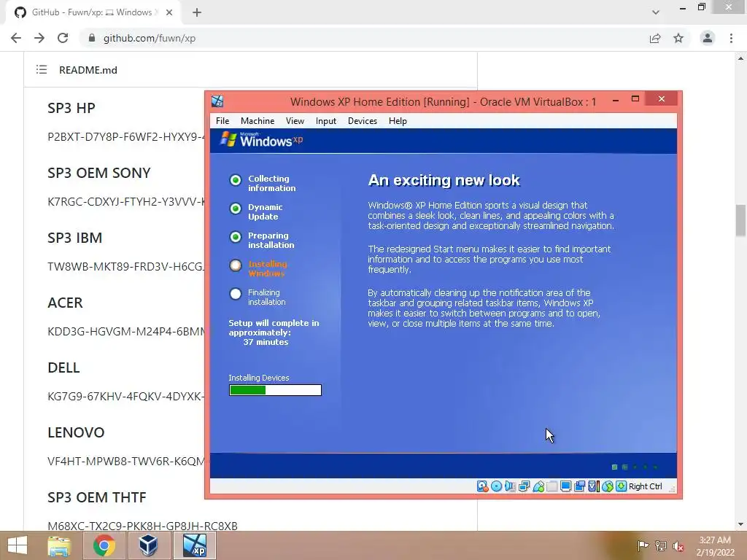Screen dimensions: 747x560
Task: Open the Chrome three-dot menu
Action: click(x=731, y=38)
